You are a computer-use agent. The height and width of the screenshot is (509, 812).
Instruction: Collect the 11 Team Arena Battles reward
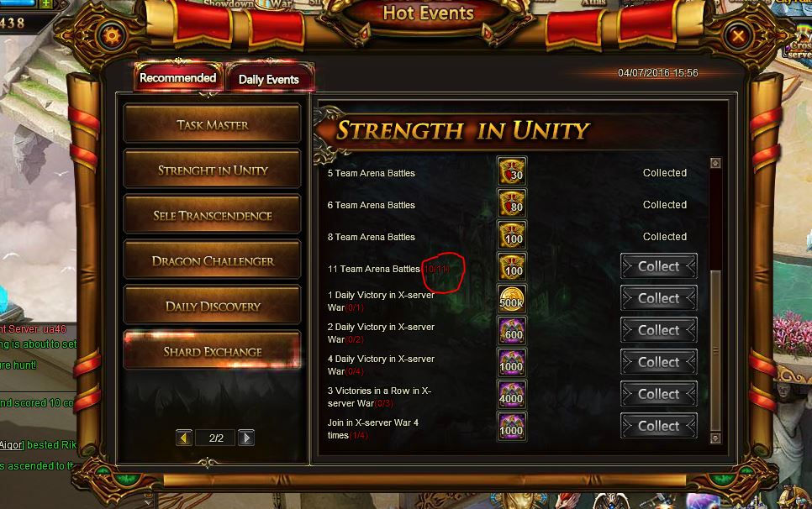click(x=659, y=266)
